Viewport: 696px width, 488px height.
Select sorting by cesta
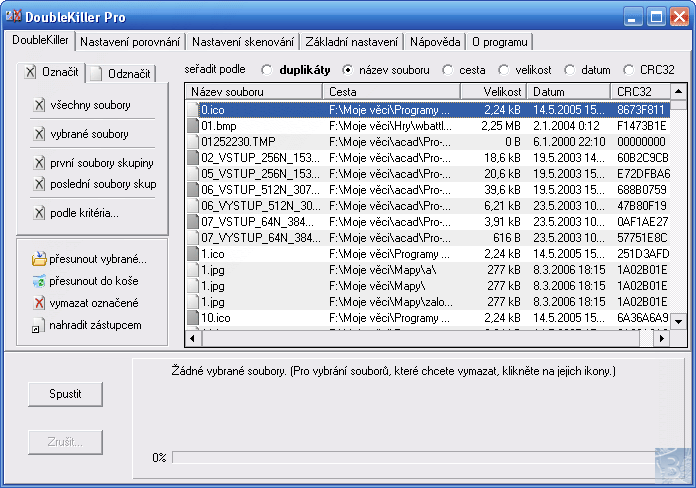[447, 70]
